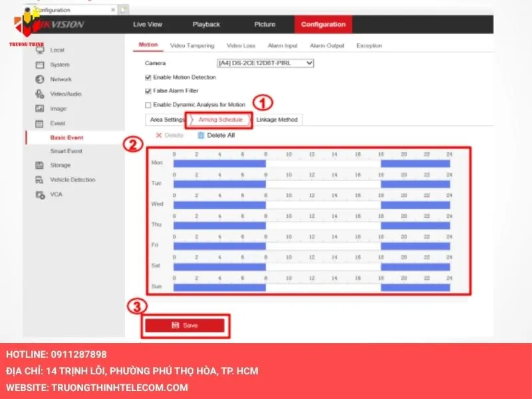Click the Image settings icon
Viewport: 532px width, 399px height.
[39, 108]
